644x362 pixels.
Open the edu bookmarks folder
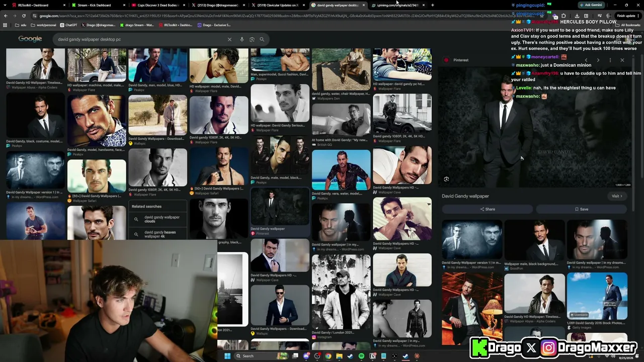point(21,25)
